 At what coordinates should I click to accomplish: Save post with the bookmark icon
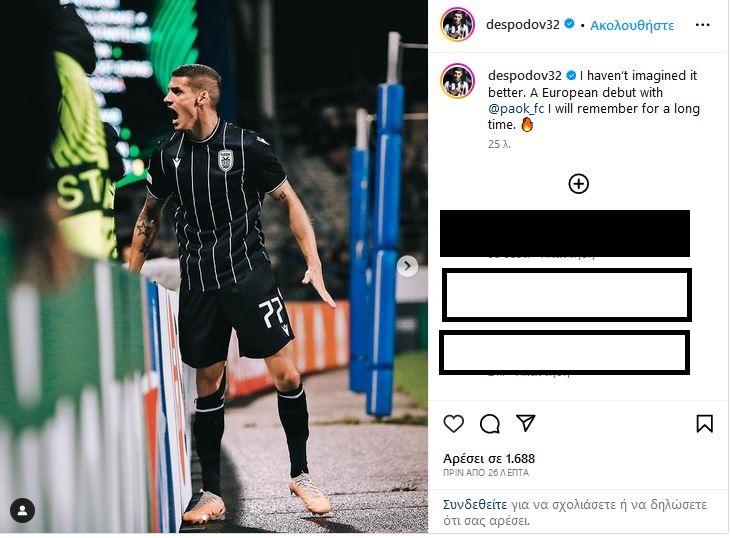click(x=704, y=424)
